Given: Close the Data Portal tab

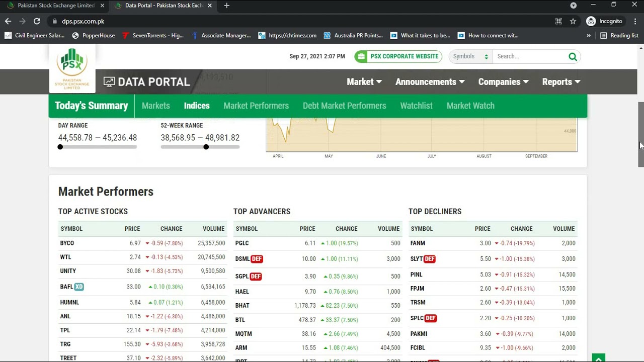Looking at the screenshot, I should [x=210, y=6].
